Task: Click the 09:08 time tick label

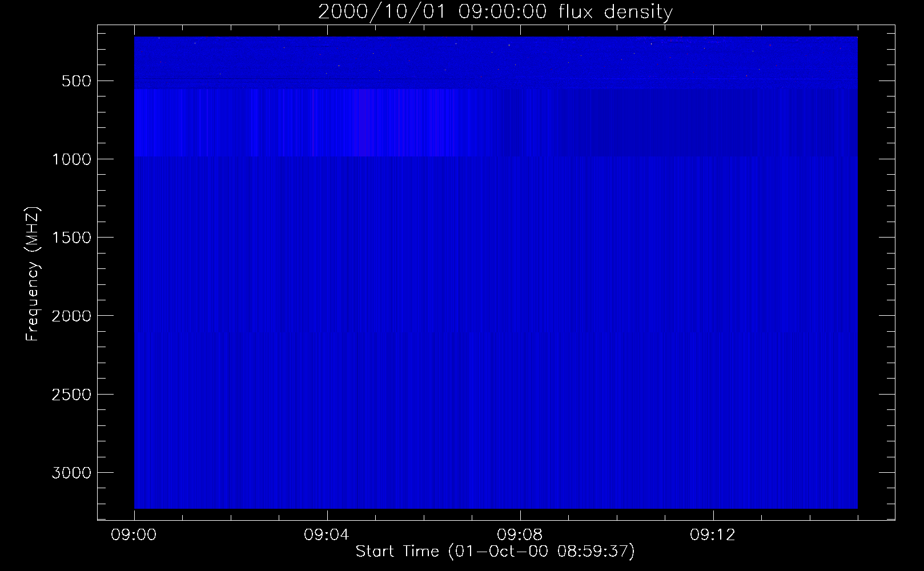Action: click(x=520, y=535)
